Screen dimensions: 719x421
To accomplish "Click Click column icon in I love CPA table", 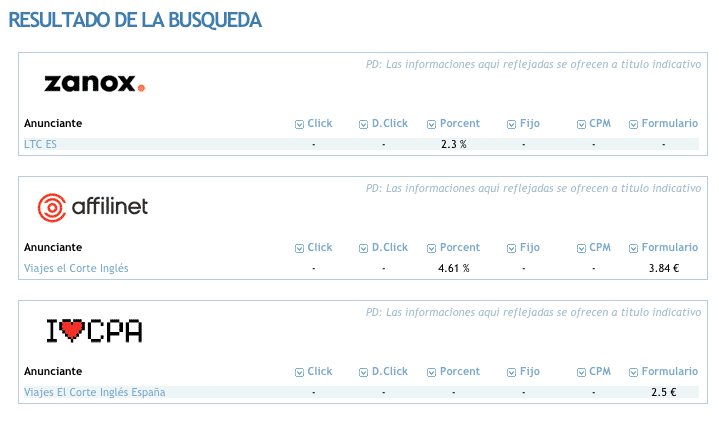I will pos(299,372).
